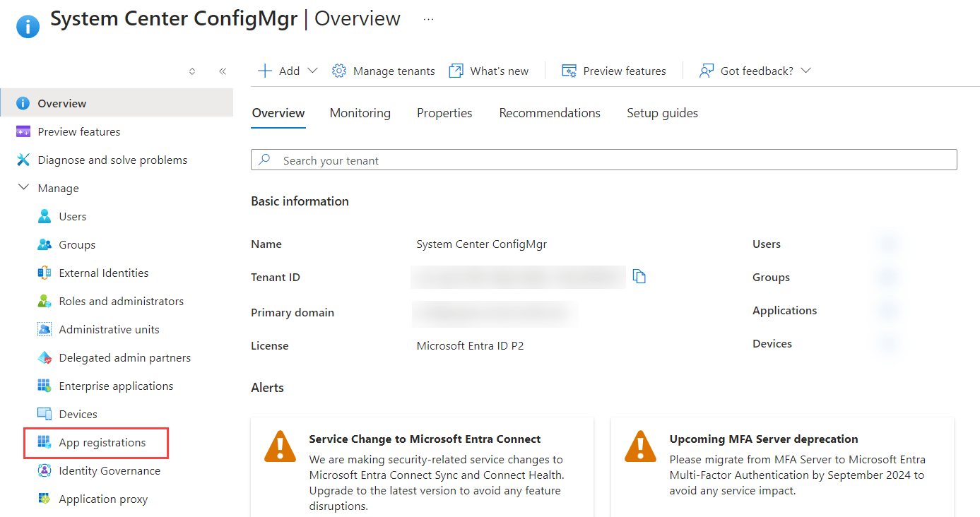
Task: Open the Properties tab
Action: (444, 113)
